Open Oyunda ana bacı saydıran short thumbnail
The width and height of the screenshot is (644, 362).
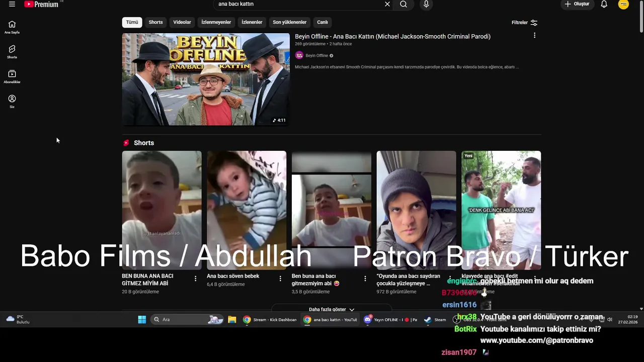click(417, 210)
